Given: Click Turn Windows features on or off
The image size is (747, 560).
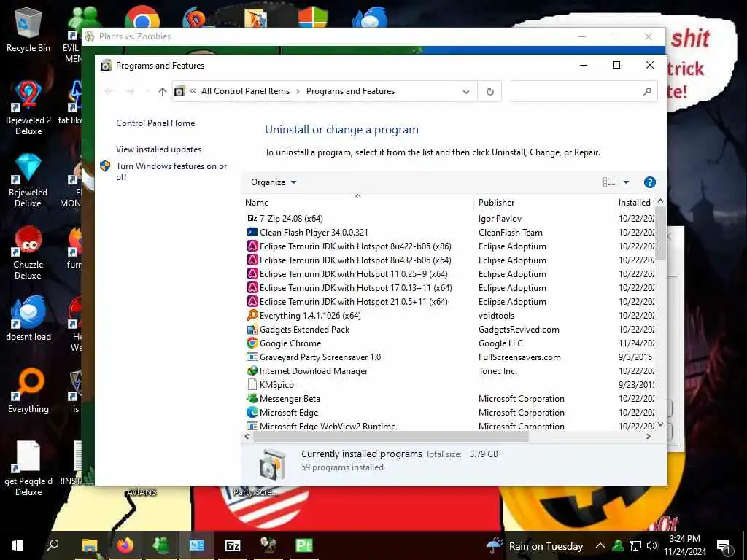Looking at the screenshot, I should [171, 171].
